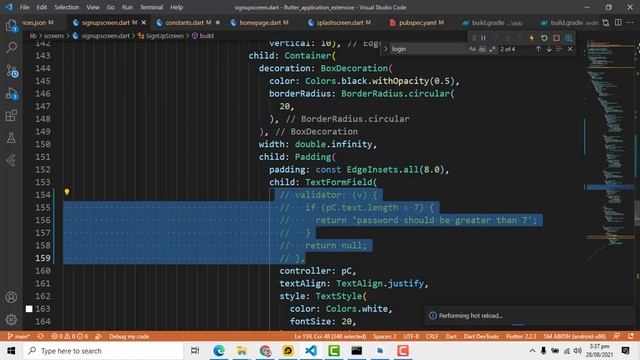The width and height of the screenshot is (640, 360).
Task: Click the code action lightbulb on line 154
Action: [67, 192]
